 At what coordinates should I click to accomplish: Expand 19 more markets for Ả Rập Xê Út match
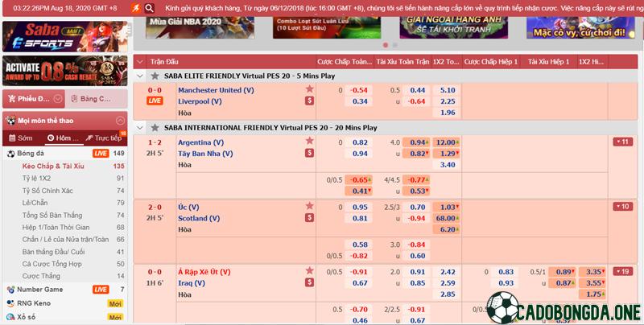[x=622, y=271]
